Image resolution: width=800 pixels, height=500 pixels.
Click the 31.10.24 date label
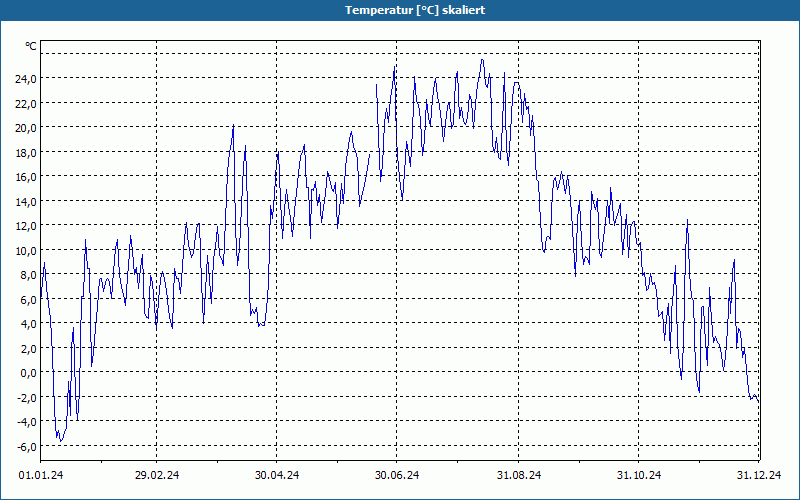pos(639,475)
